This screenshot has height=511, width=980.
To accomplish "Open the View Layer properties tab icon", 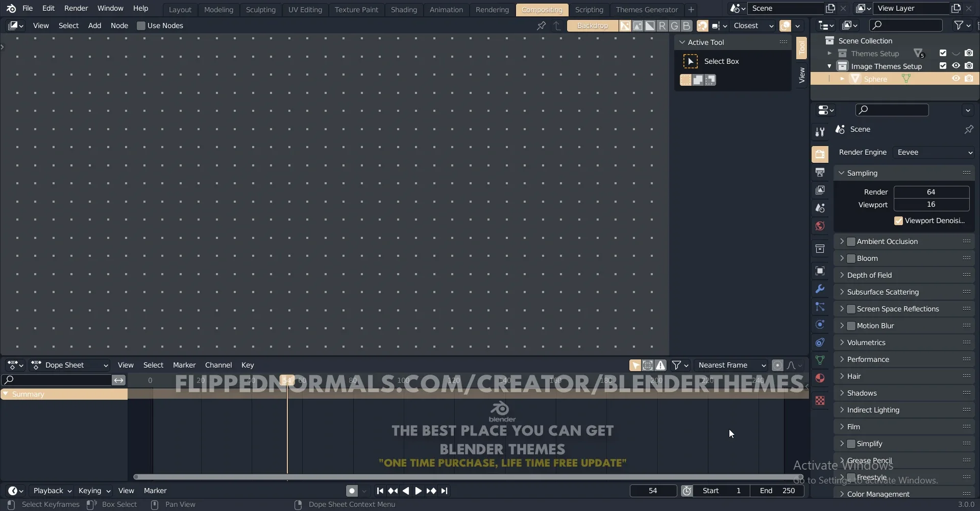I will pos(820,190).
